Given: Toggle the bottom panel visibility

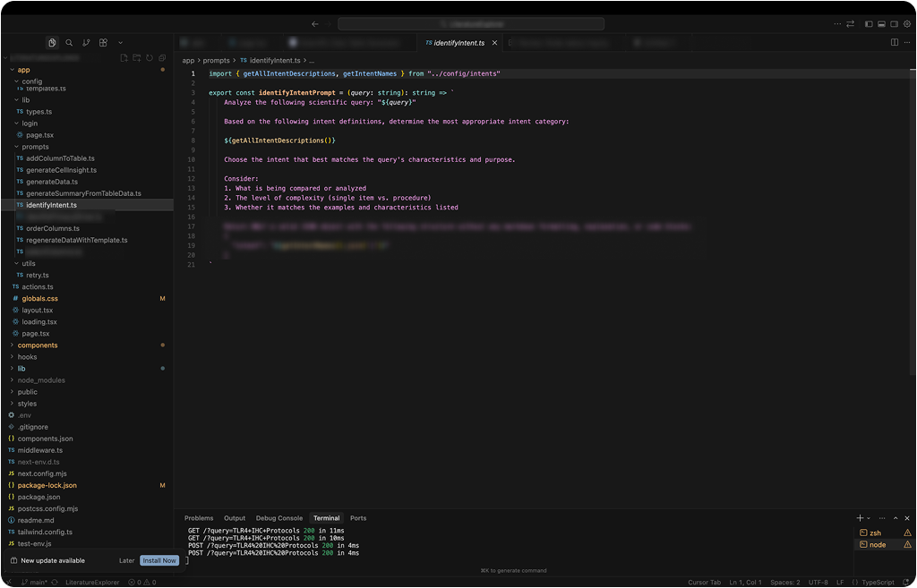Looking at the screenshot, I should point(881,24).
